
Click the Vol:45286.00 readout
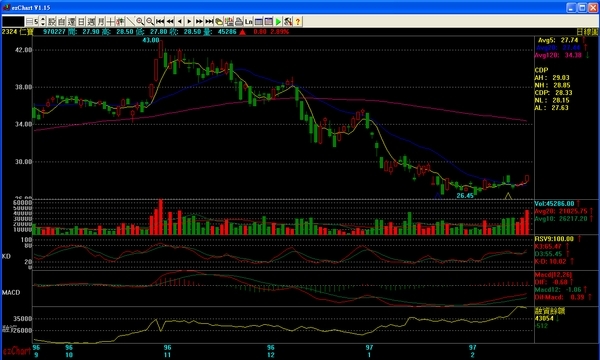(x=554, y=204)
